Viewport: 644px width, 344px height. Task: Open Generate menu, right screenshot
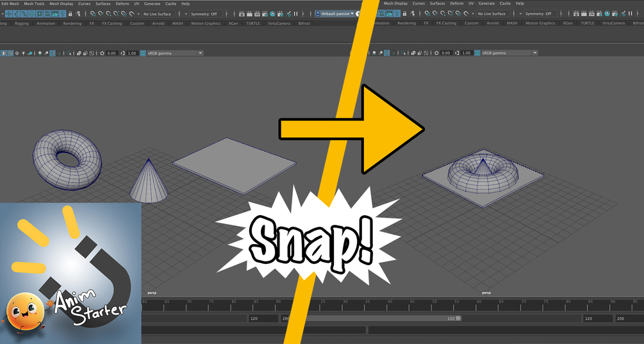[x=487, y=3]
